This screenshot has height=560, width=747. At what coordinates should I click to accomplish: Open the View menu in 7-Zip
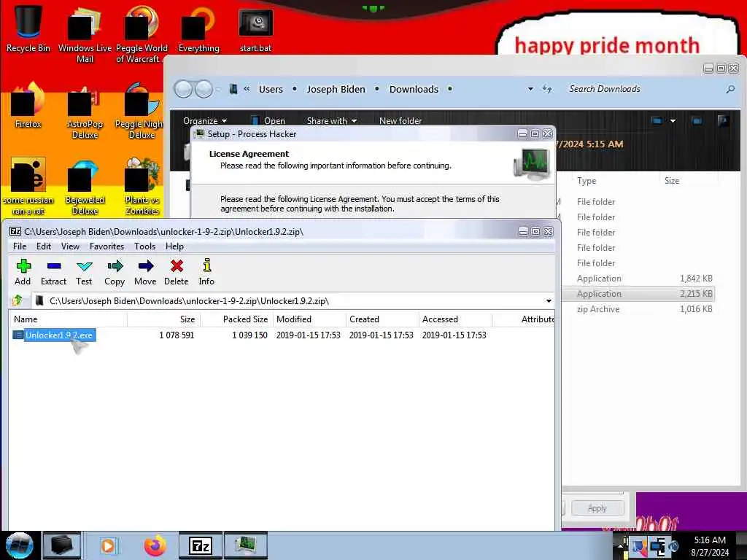[x=70, y=246]
